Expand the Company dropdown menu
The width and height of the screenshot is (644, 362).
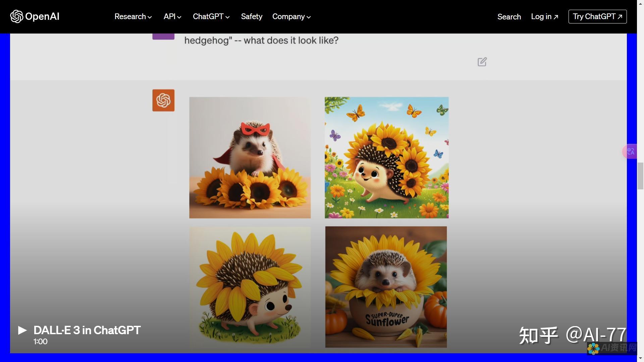pos(290,16)
